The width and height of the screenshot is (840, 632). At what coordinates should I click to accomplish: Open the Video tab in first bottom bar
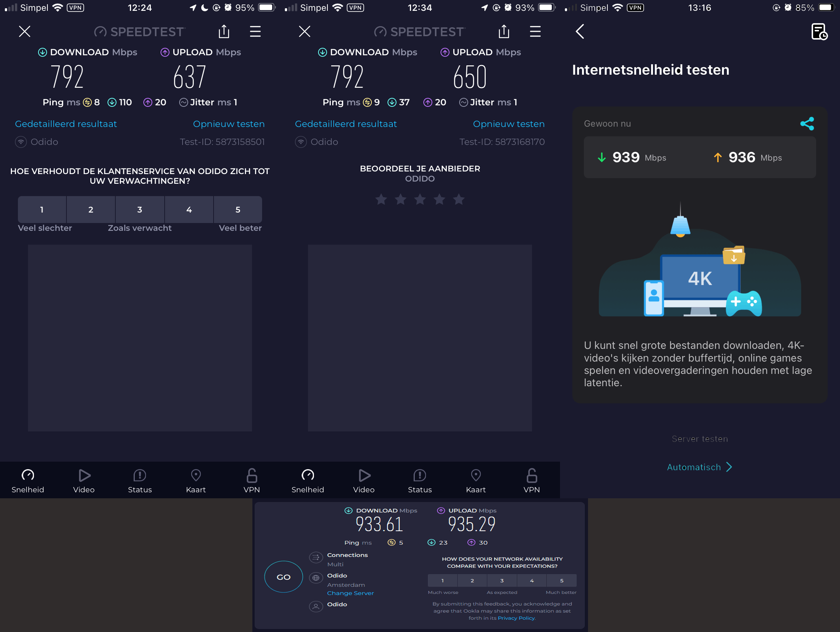pos(84,480)
